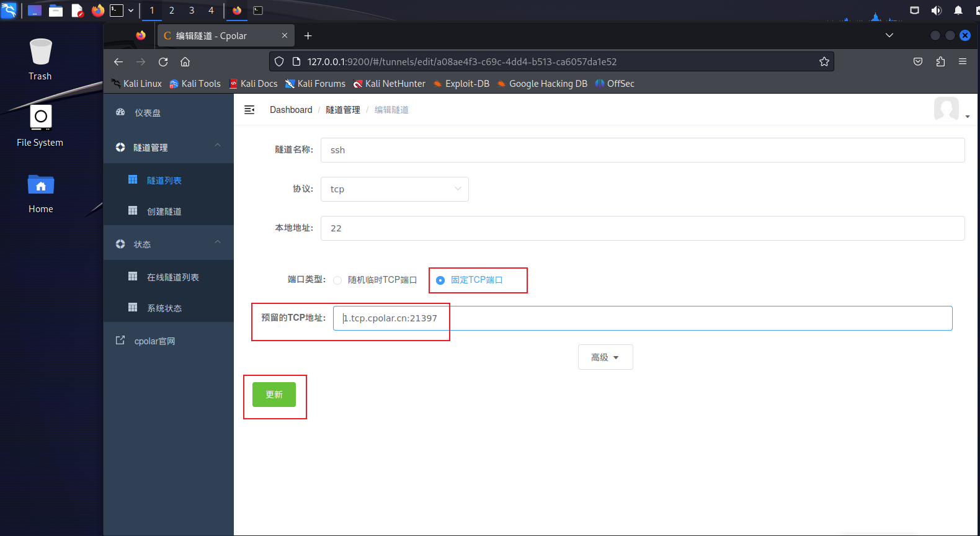Open the Kali NetHunter bookmark

389,84
